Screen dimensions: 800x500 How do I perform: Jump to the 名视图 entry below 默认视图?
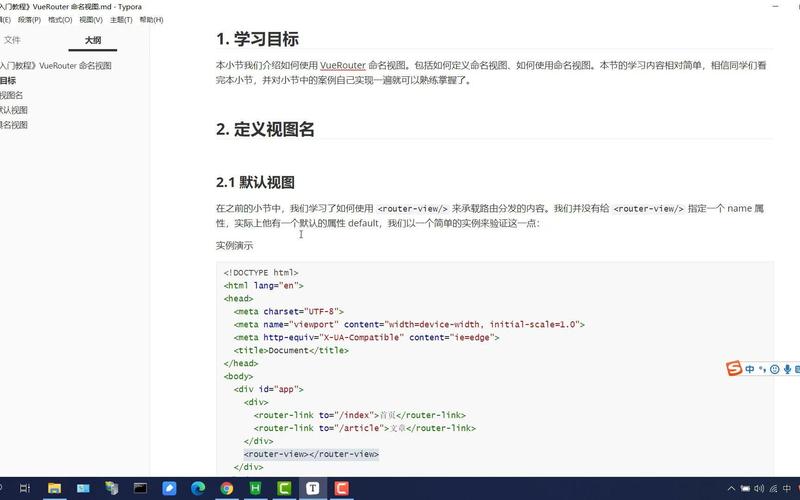14,124
